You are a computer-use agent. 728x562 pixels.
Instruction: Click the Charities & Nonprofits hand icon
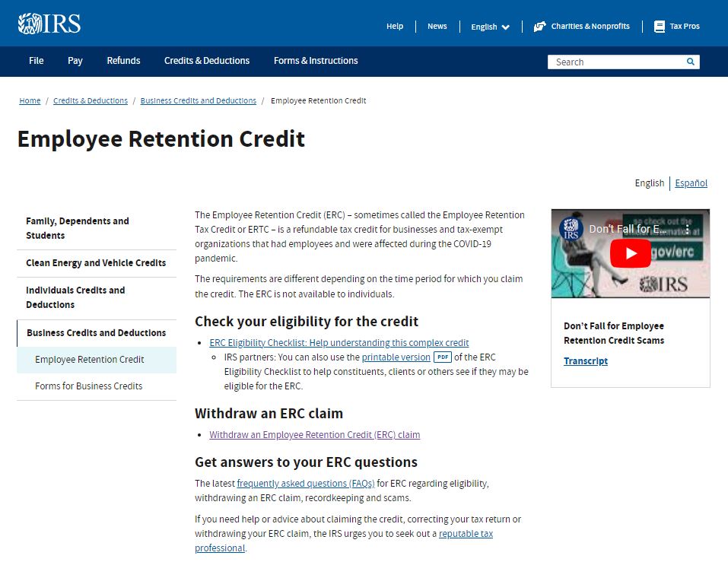pos(539,27)
